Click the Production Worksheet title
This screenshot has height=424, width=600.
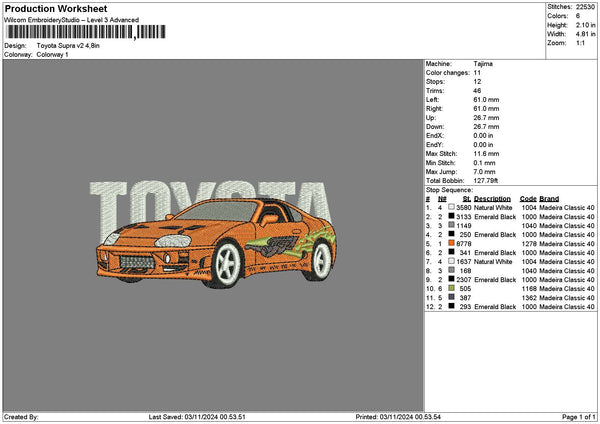tap(56, 9)
